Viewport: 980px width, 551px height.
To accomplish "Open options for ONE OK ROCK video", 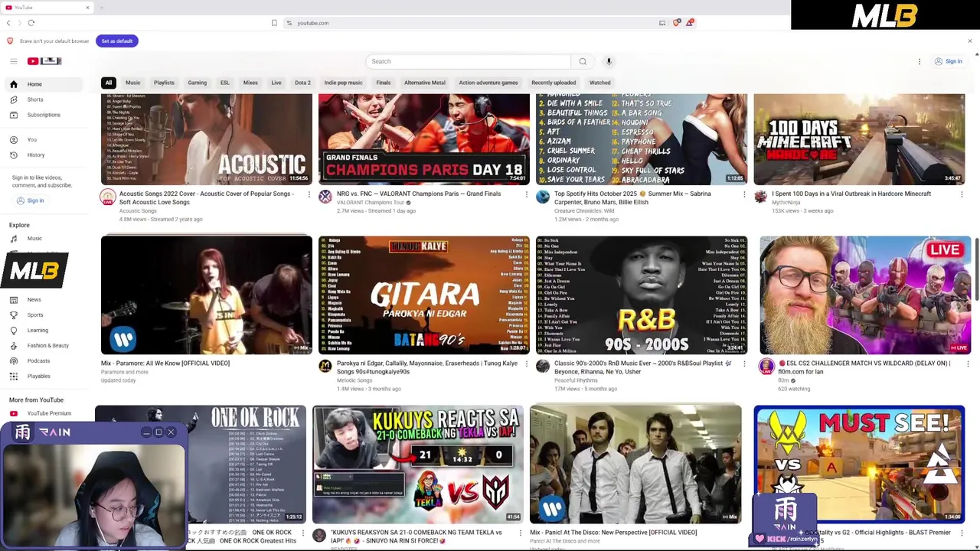I will (x=303, y=533).
